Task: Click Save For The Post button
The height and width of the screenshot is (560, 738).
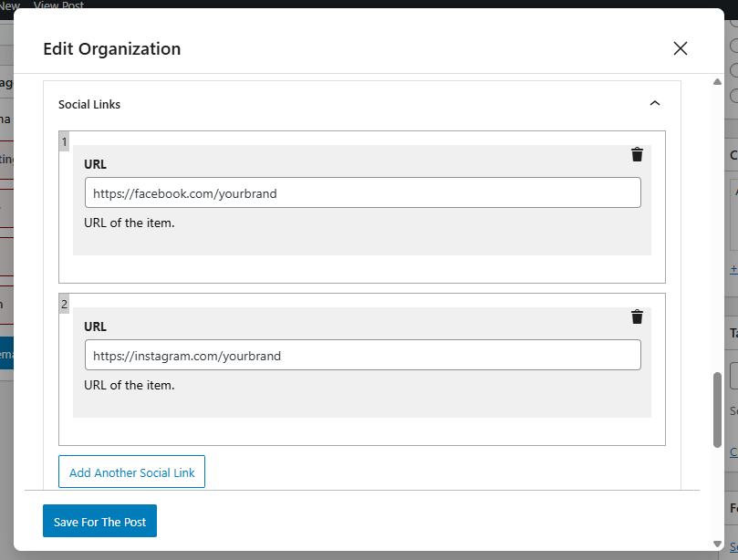Action: (99, 522)
